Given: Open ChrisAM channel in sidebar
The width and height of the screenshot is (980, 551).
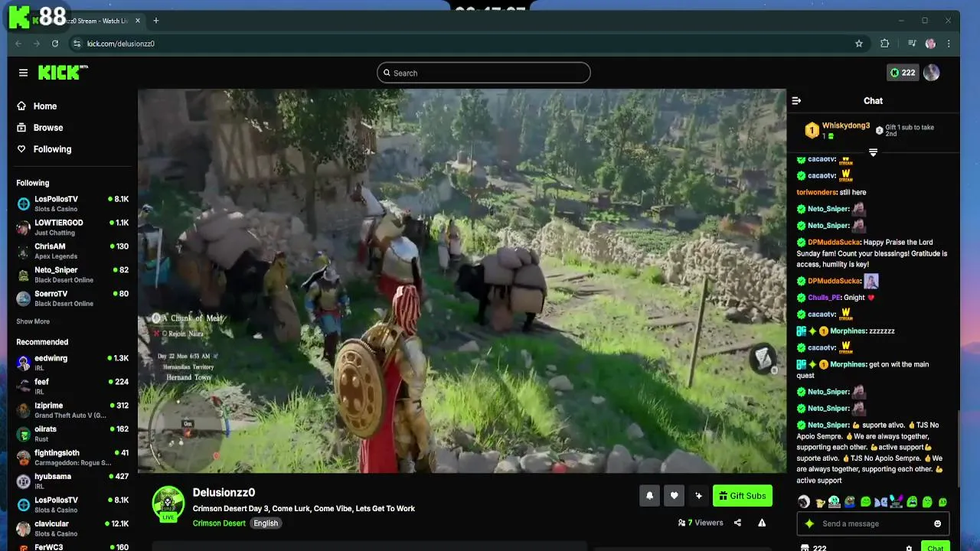Looking at the screenshot, I should coord(73,250).
